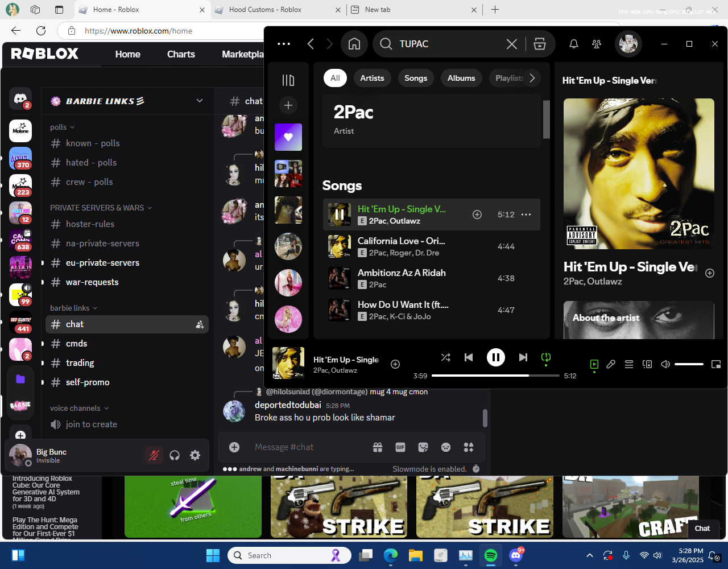Pause playback in Spotify player bar
The image size is (728, 569).
pos(496,357)
